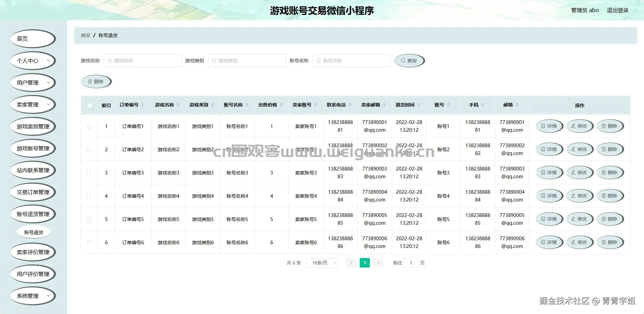Check the row for 订单编号4
This screenshot has height=314, width=644.
[x=89, y=196]
